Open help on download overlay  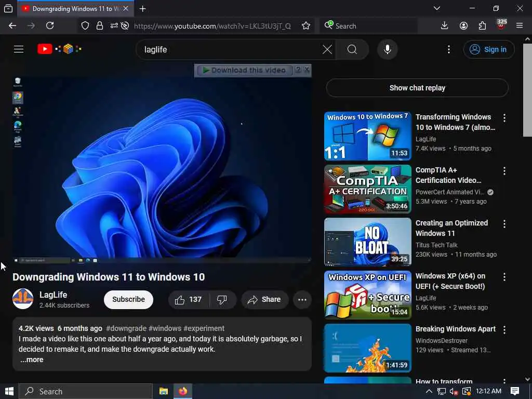pyautogui.click(x=298, y=70)
